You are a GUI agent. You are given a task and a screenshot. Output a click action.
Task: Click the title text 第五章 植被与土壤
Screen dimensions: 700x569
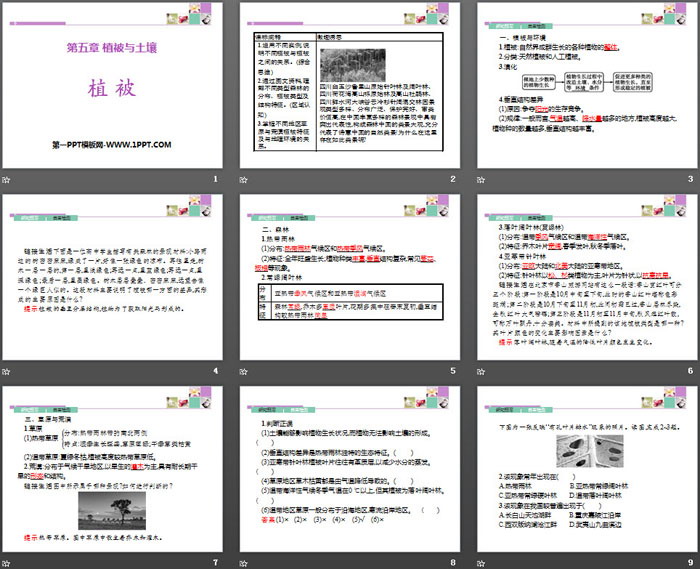tap(112, 48)
